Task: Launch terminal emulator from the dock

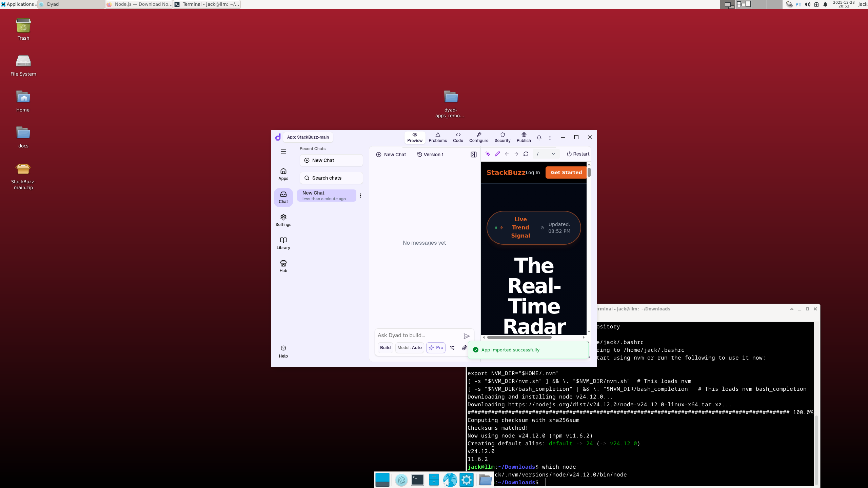Action: click(x=417, y=480)
